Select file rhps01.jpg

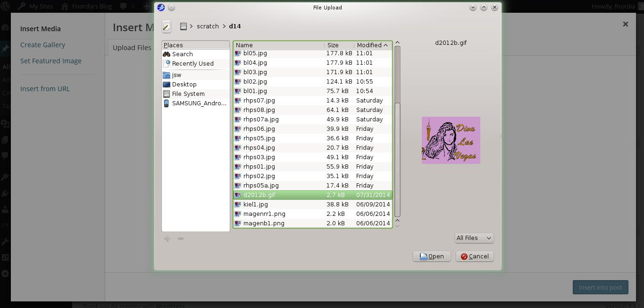[312, 166]
